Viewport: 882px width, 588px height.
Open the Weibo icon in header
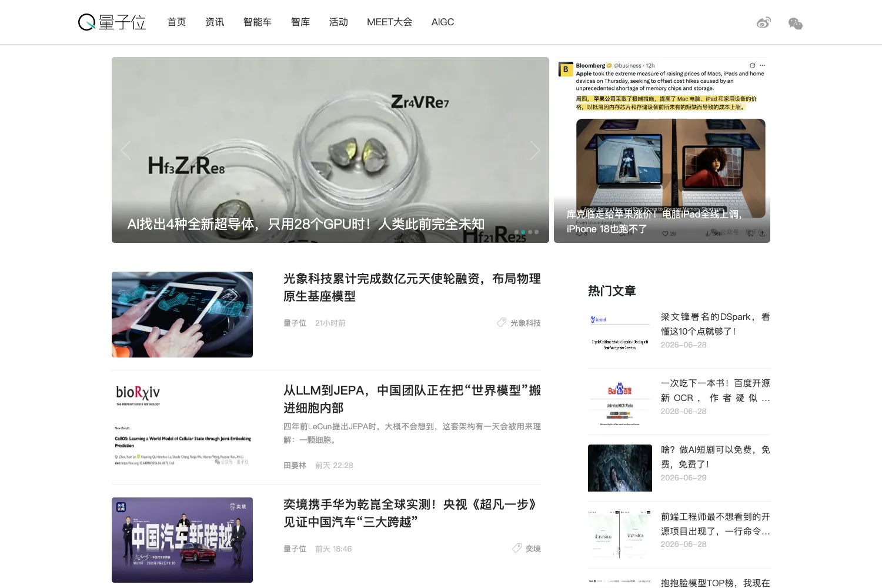click(763, 22)
